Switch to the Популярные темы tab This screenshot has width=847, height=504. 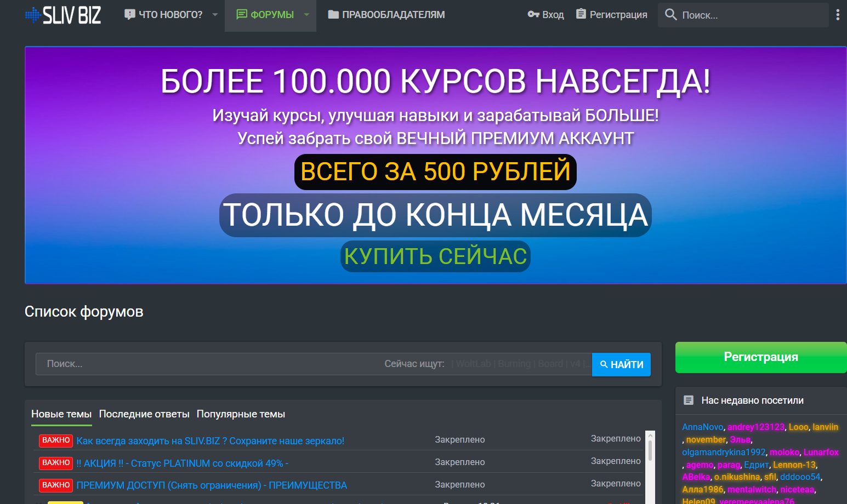click(241, 414)
